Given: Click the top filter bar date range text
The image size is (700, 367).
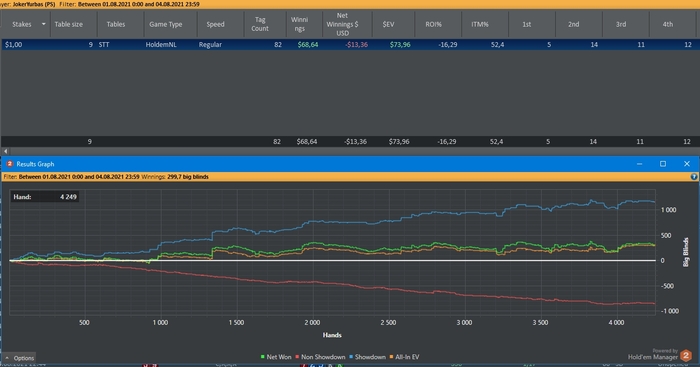Looking at the screenshot, I should 139,4.
